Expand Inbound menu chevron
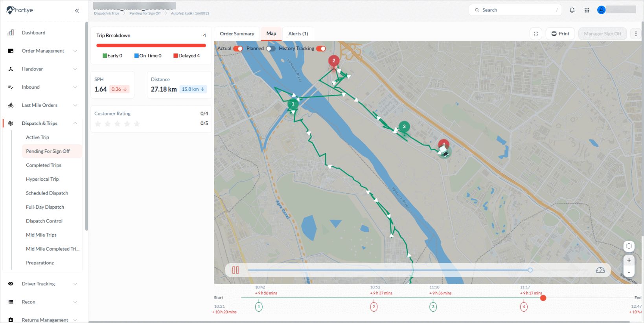Image resolution: width=644 pixels, height=323 pixels. coord(75,87)
